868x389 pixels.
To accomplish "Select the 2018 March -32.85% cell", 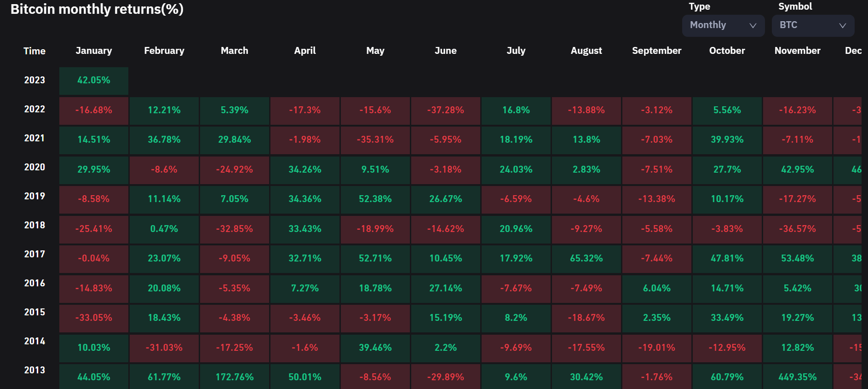I will tap(235, 229).
